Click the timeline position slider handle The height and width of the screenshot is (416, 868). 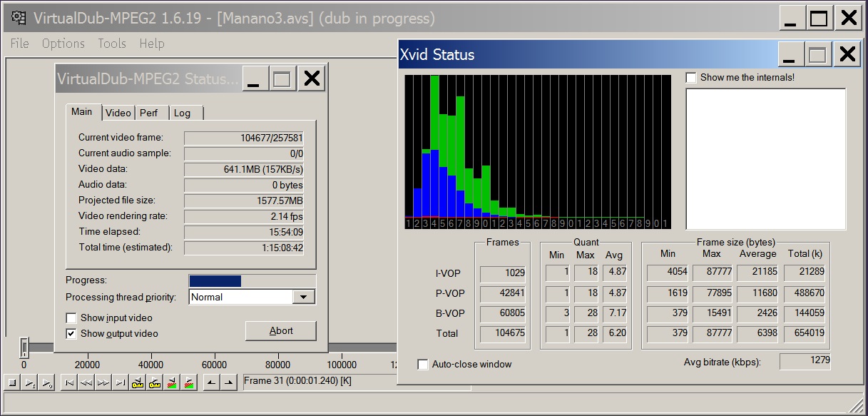24,347
